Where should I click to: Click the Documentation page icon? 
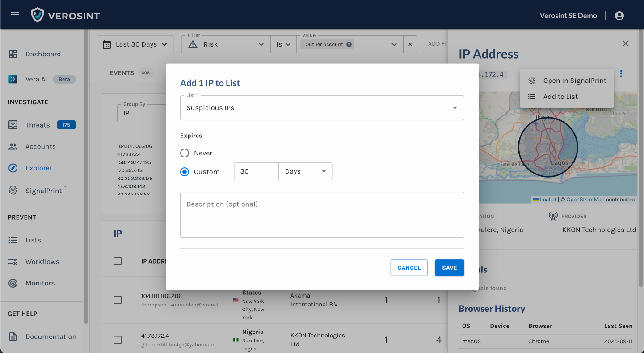click(13, 336)
